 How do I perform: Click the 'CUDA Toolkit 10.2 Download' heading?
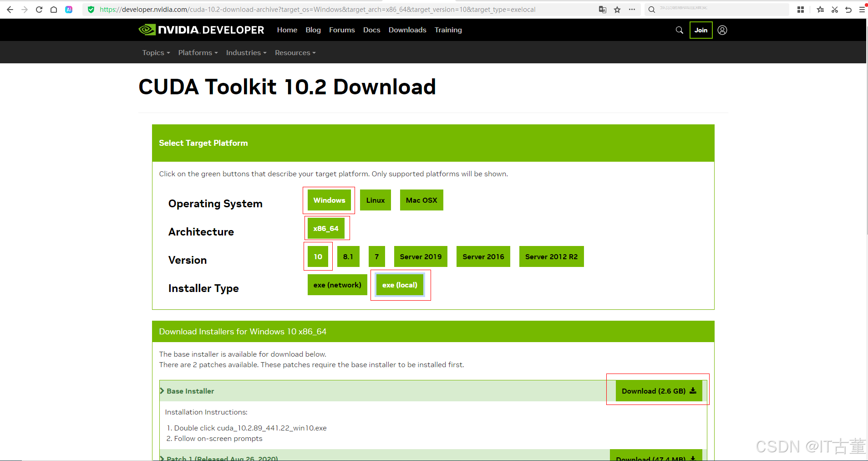click(x=287, y=87)
